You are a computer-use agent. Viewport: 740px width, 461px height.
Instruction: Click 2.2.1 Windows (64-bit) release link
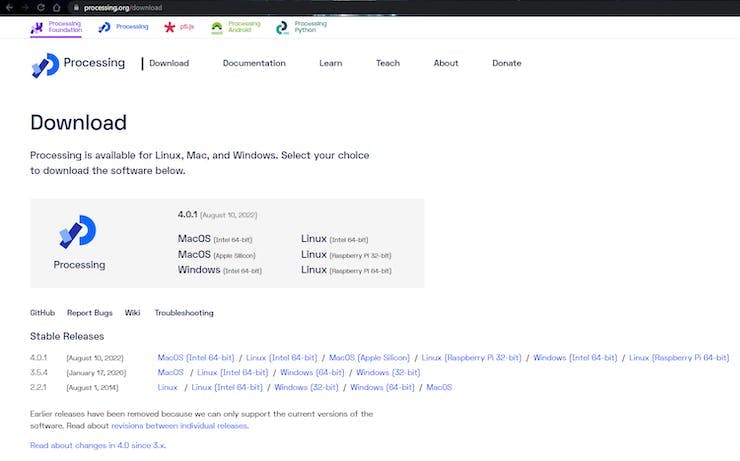click(x=382, y=387)
